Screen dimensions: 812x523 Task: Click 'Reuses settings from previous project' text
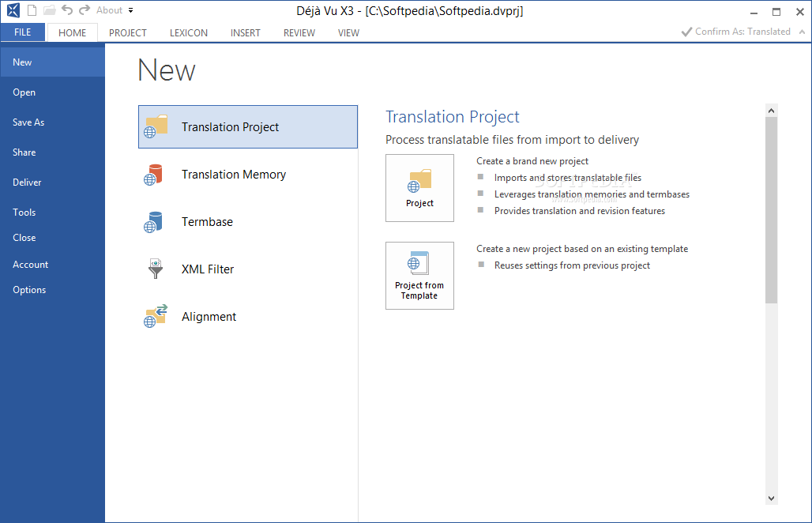click(572, 265)
